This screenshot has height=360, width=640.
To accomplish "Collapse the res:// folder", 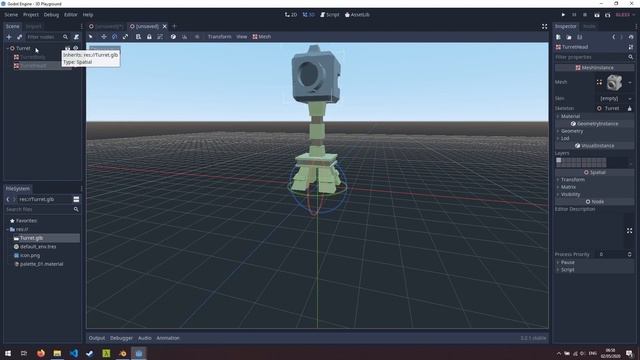I will click(7, 229).
